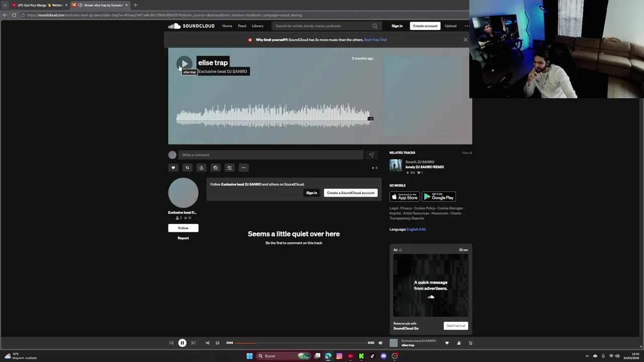Follow Exclusive beat DJ SANRO
The width and height of the screenshot is (644, 362).
pyautogui.click(x=183, y=228)
